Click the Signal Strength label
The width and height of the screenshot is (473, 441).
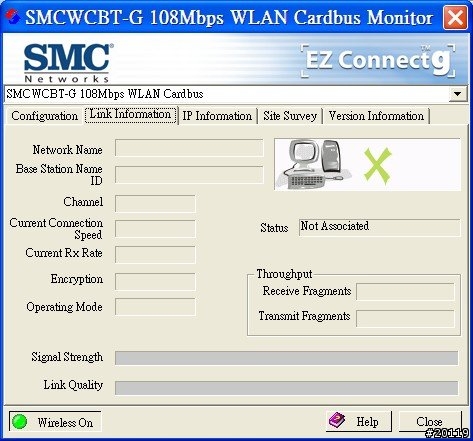[x=67, y=357]
